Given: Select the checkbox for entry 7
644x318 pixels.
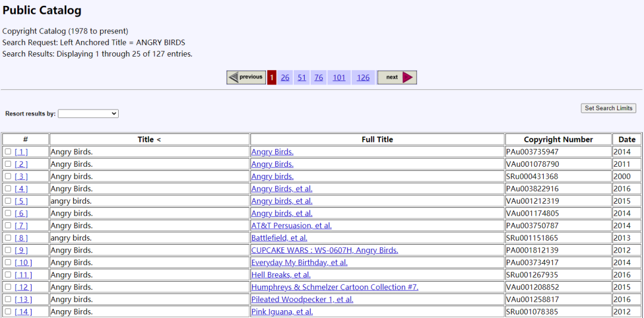Looking at the screenshot, I should click(8, 226).
